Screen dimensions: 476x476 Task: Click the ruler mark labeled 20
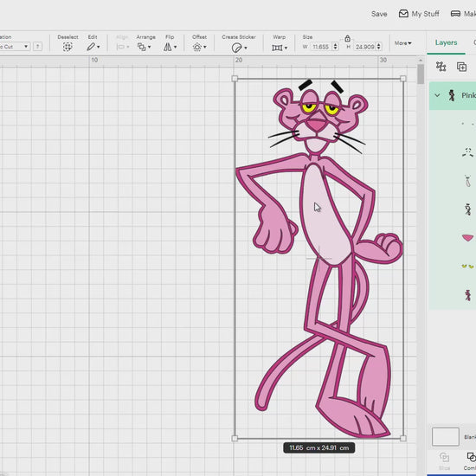click(x=239, y=60)
